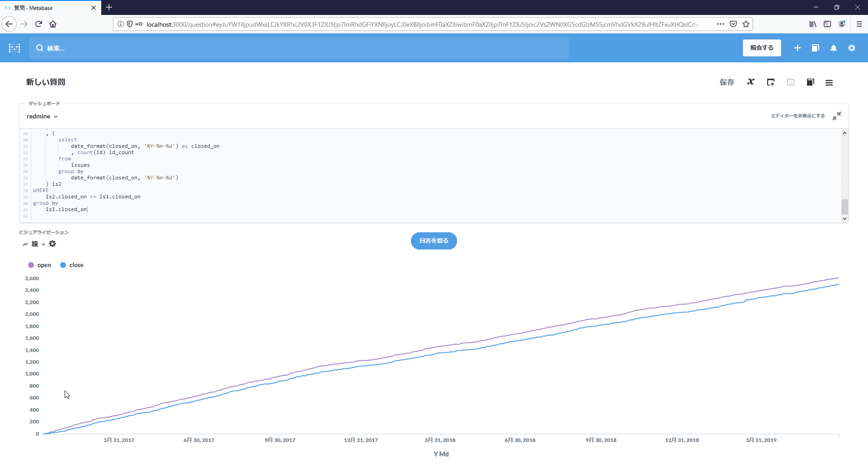The height and width of the screenshot is (470, 868).
Task: Expand the redmine database dropdown
Action: tap(42, 117)
